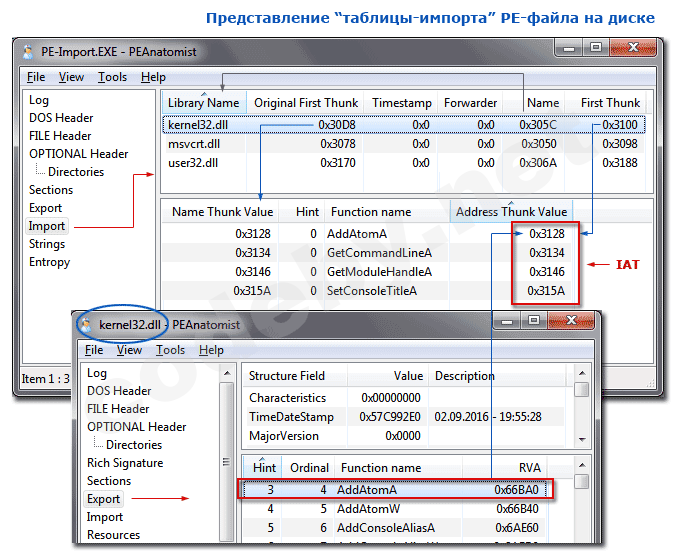Viewport: 676px width, 554px height.
Task: Select the msvcrt.dll library row
Action: click(x=196, y=144)
